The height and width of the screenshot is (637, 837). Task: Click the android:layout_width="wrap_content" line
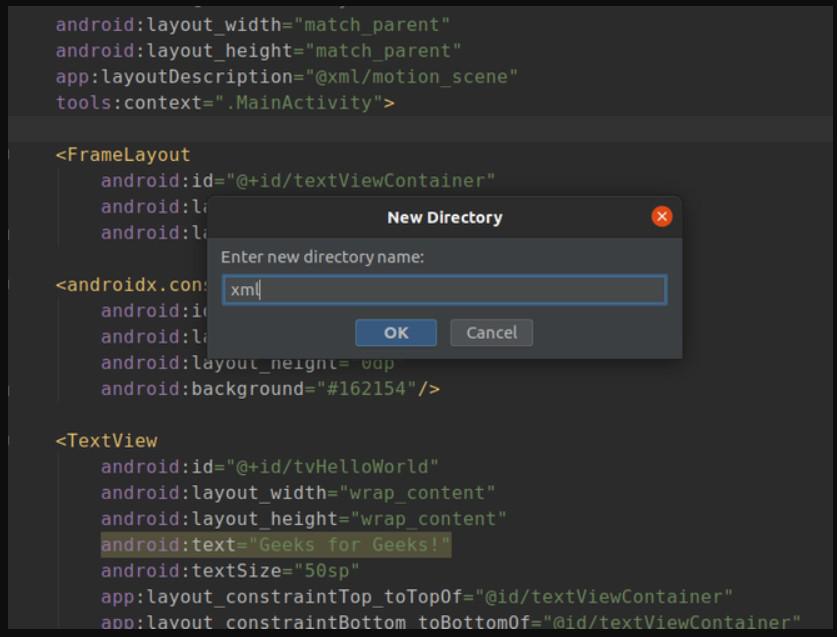298,493
